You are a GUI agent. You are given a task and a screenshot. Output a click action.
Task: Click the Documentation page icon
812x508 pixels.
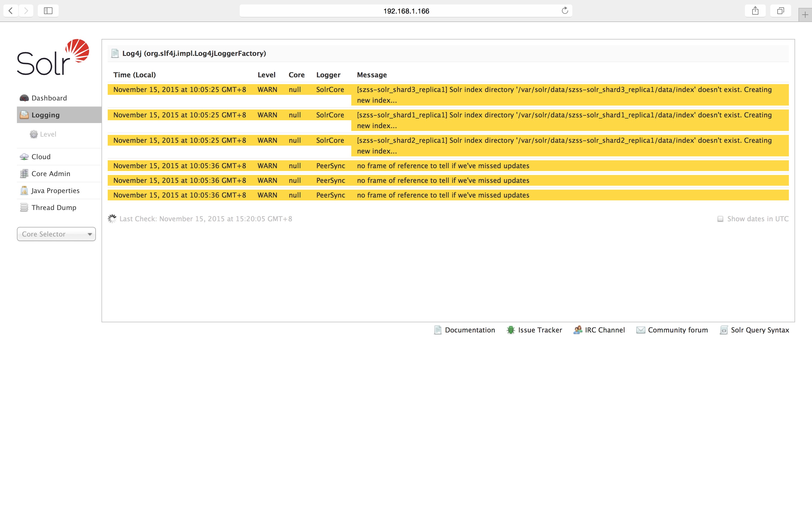(x=438, y=330)
